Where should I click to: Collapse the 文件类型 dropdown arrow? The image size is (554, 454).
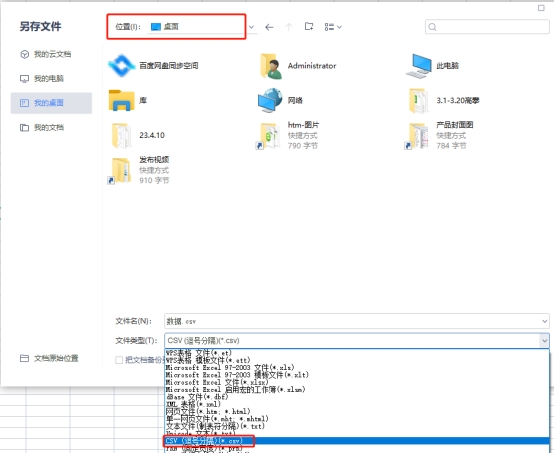[x=544, y=341]
